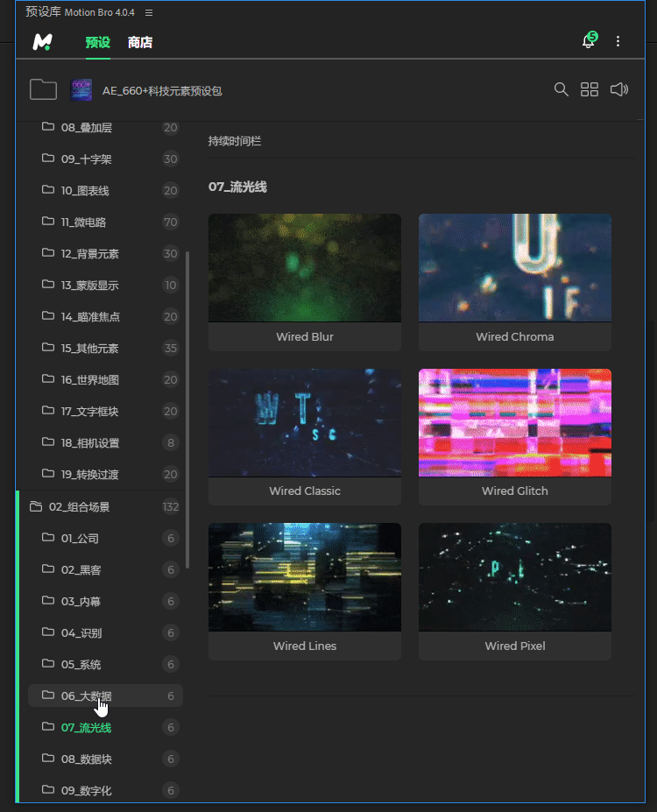Open the 18_相机设置 folder
The width and height of the screenshot is (657, 812).
(x=106, y=443)
